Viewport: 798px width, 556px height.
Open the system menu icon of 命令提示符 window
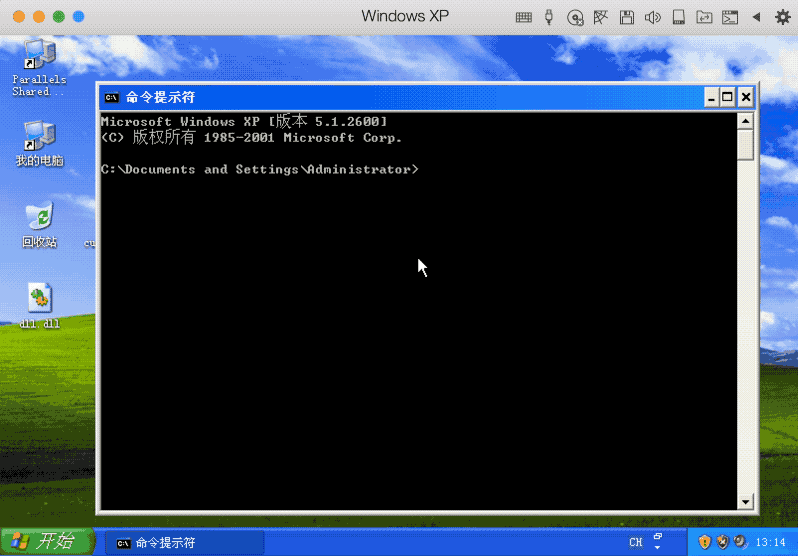tap(111, 97)
